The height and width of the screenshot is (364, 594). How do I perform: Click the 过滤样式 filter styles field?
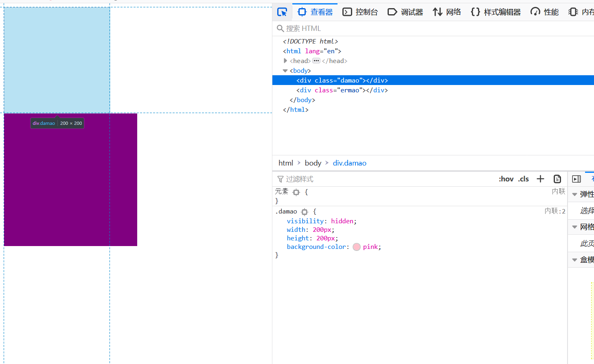(383, 179)
